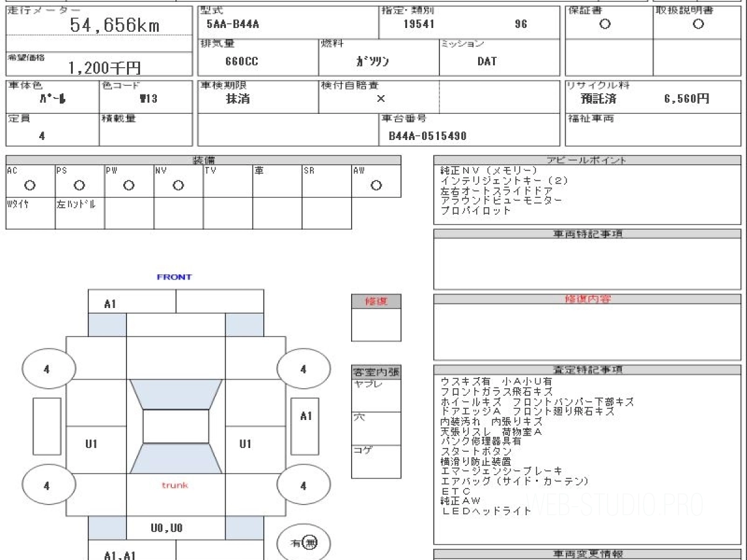Select engine displacement 660CC
This screenshot has height=560, width=747.
242,61
